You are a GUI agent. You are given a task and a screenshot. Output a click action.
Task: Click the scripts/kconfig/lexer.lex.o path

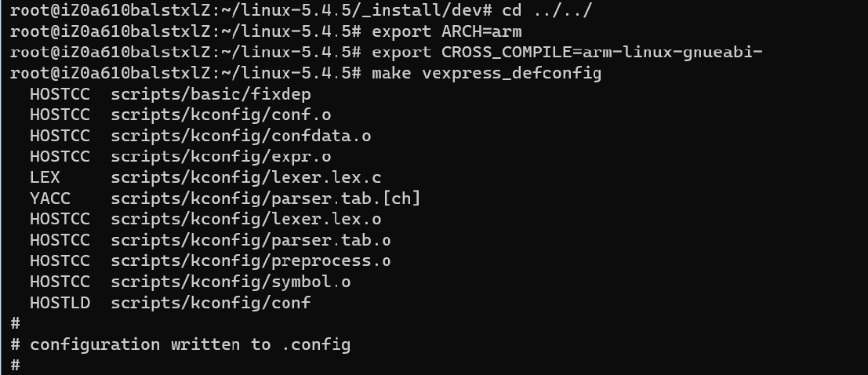click(245, 219)
